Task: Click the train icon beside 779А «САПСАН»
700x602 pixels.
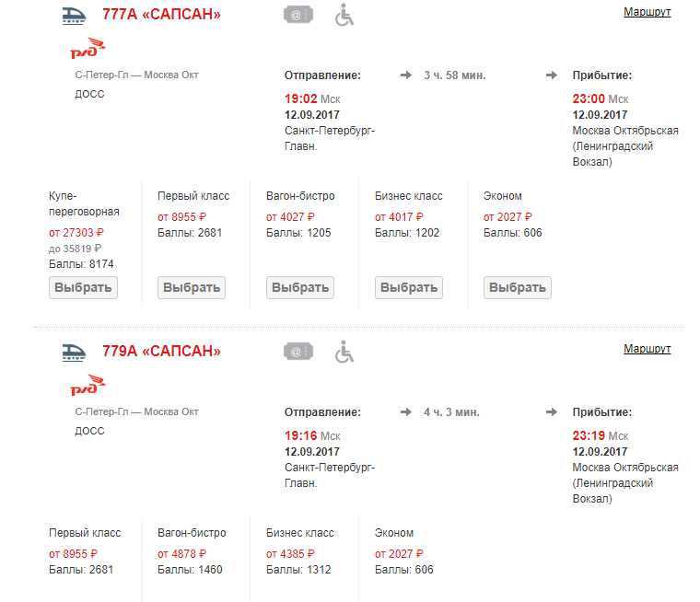Action: (74, 351)
